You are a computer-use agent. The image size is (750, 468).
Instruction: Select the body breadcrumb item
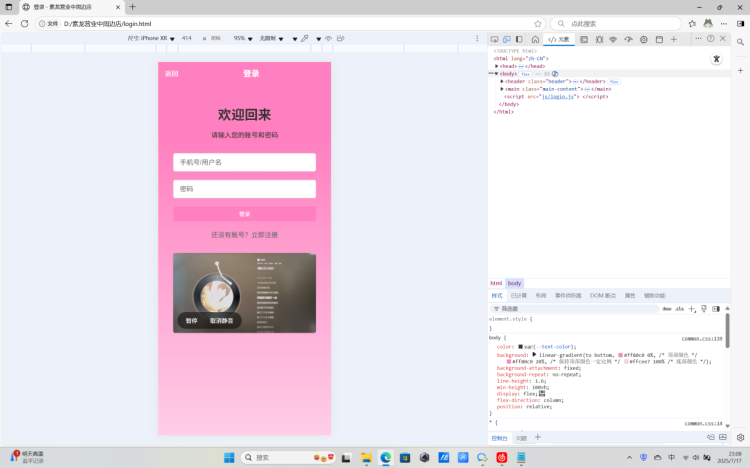pyautogui.click(x=514, y=283)
